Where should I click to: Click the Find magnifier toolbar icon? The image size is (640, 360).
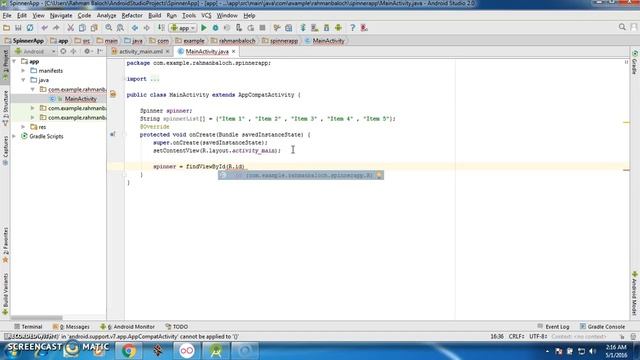tap(109, 28)
